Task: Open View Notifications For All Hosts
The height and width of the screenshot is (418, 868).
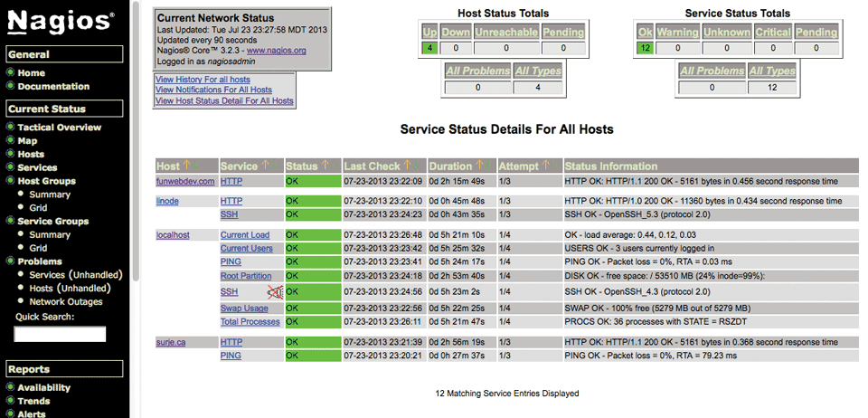Action: click(x=213, y=90)
